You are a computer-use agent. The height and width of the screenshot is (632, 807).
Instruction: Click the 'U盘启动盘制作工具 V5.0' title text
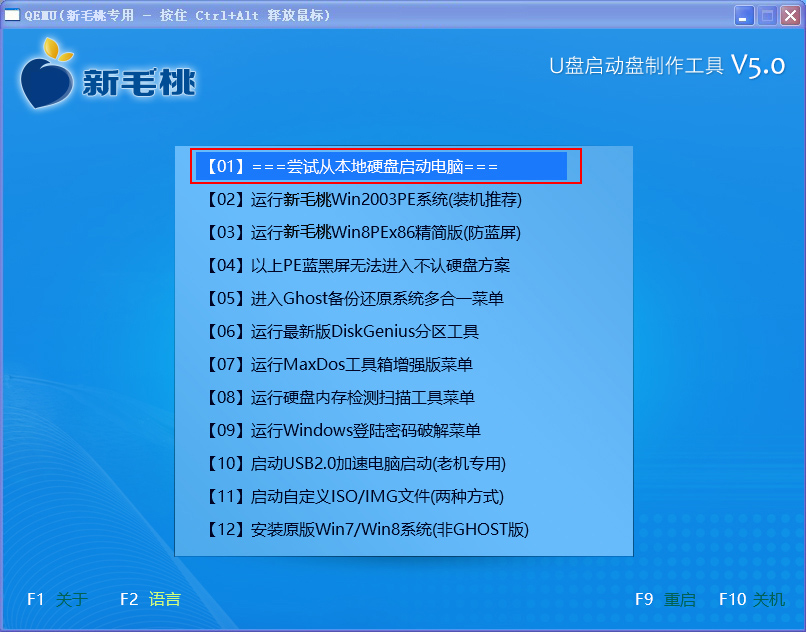tap(667, 66)
